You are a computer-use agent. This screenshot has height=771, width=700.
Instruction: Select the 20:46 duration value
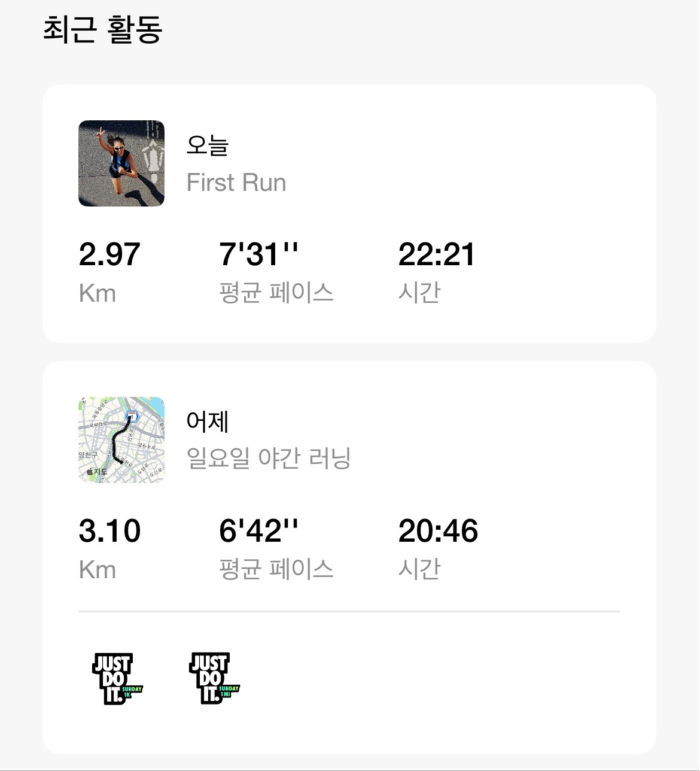click(x=438, y=531)
